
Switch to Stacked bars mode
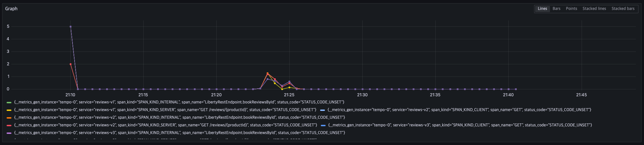623,9
